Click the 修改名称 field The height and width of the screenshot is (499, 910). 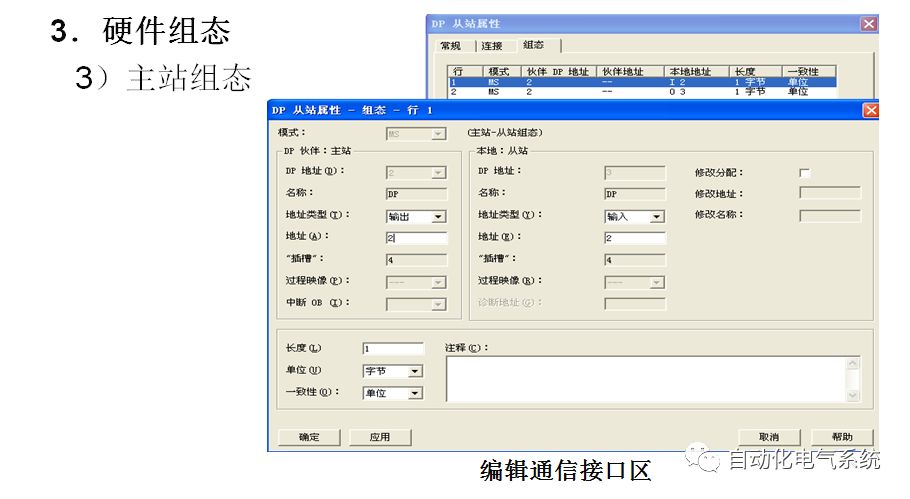830,216
